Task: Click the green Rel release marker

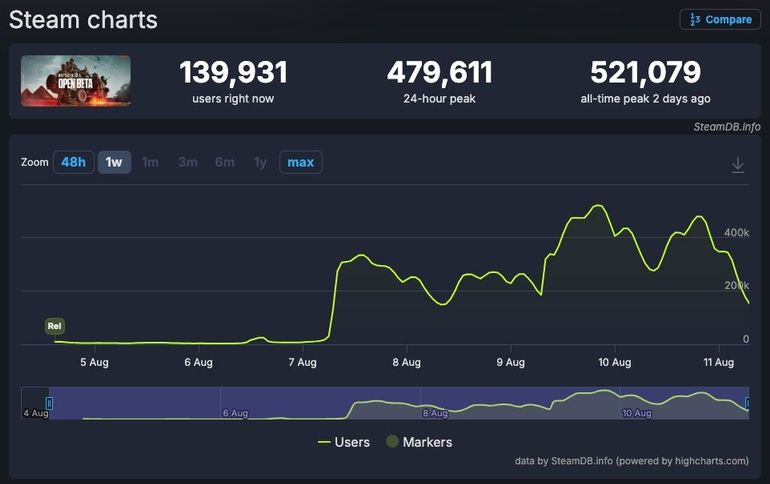Action: pyautogui.click(x=55, y=326)
